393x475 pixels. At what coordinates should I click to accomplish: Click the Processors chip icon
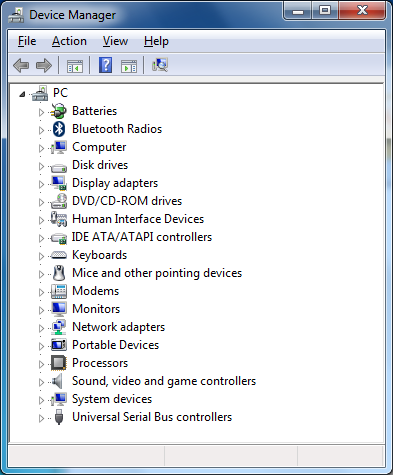(x=59, y=363)
